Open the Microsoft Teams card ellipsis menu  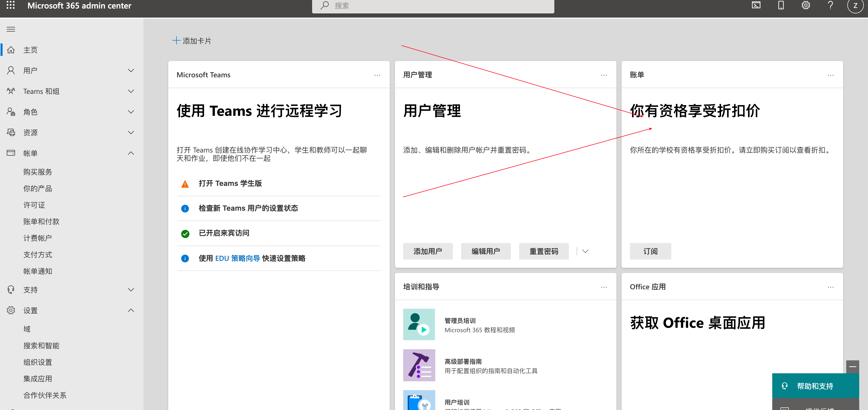point(377,75)
